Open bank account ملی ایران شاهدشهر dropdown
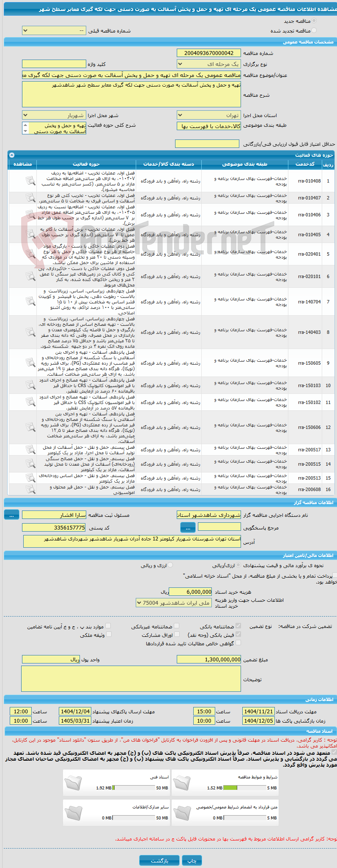Image resolution: width=337 pixels, height=868 pixels. click(x=174, y=603)
